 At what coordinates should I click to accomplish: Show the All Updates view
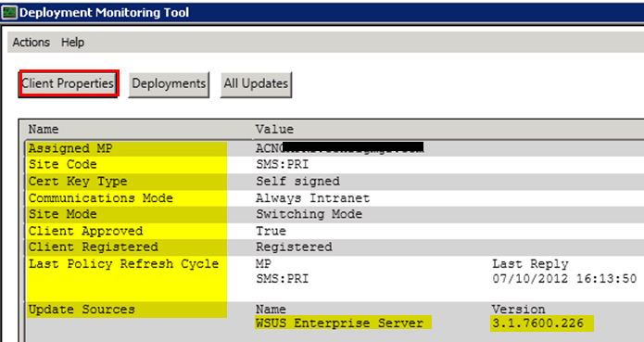tap(256, 84)
